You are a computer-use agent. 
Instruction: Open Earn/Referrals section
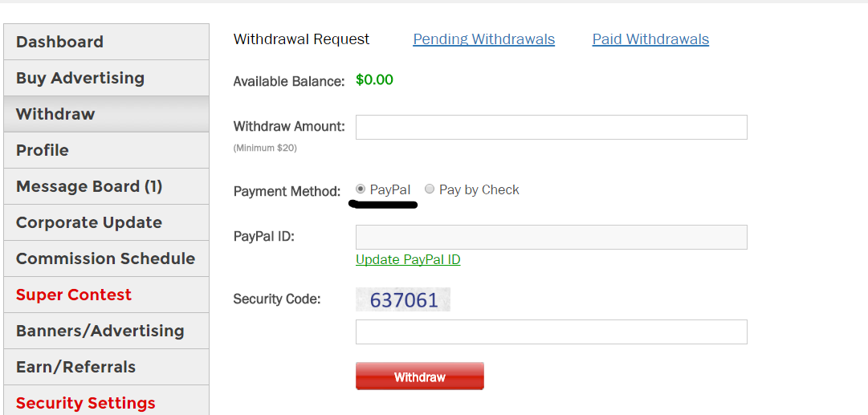point(75,367)
